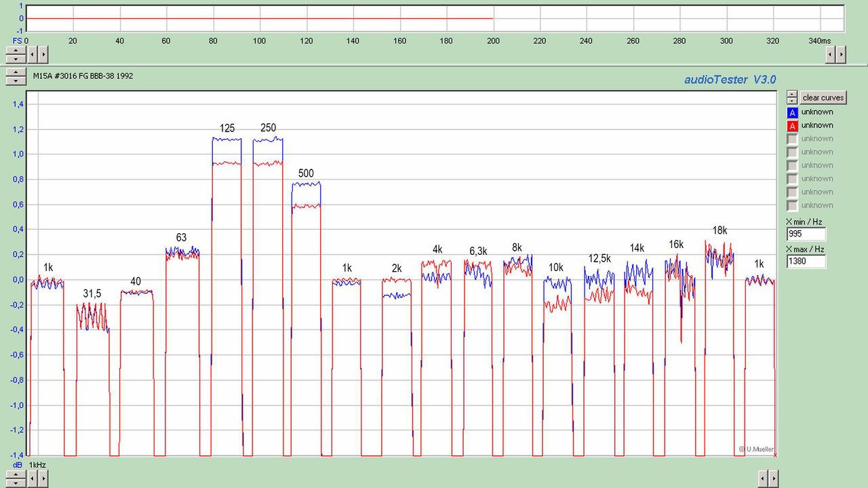Screen dimensions: 868x488
Task: Click the up arrow below the dB label
Action: point(16,474)
